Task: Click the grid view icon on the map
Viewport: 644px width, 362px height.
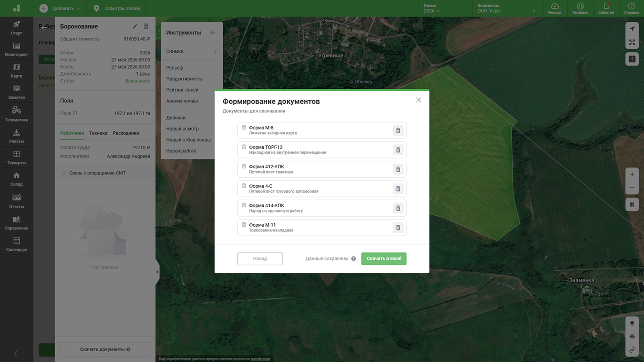Action: coord(632,205)
